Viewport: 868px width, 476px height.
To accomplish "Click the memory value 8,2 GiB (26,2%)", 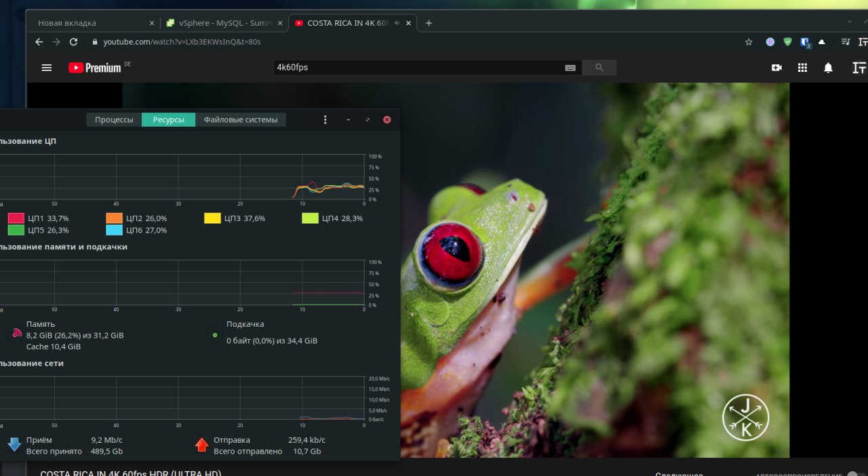I will 75,336.
